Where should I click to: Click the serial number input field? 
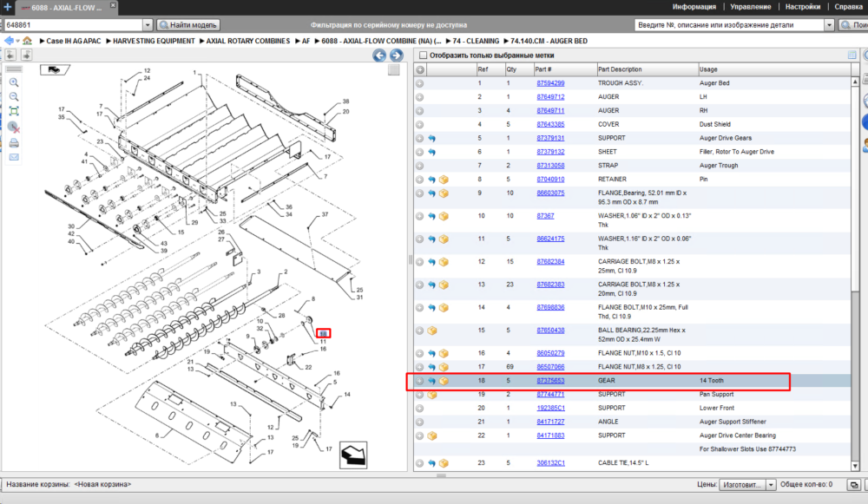pyautogui.click(x=73, y=25)
